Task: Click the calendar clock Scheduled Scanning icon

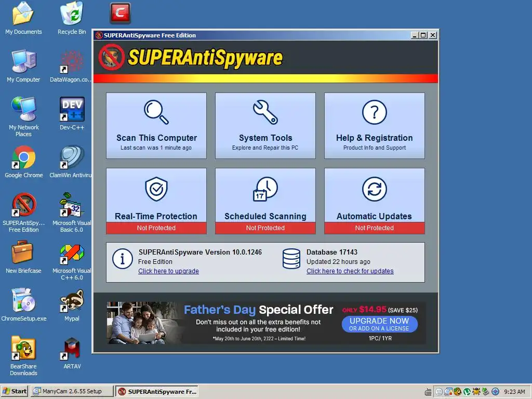Action: point(265,189)
